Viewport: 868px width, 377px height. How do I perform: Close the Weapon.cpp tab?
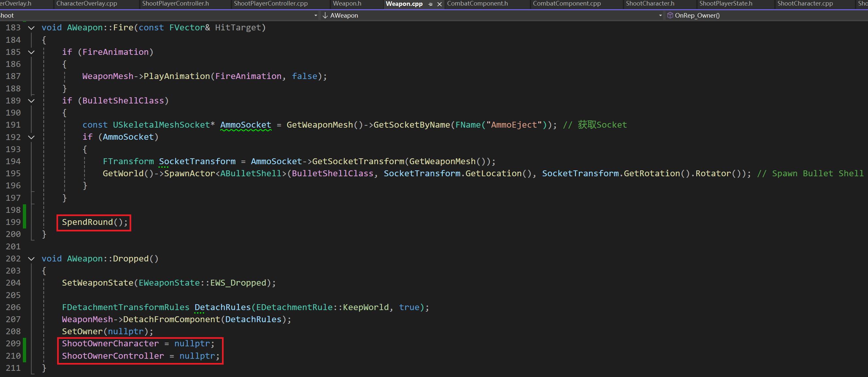coord(439,4)
